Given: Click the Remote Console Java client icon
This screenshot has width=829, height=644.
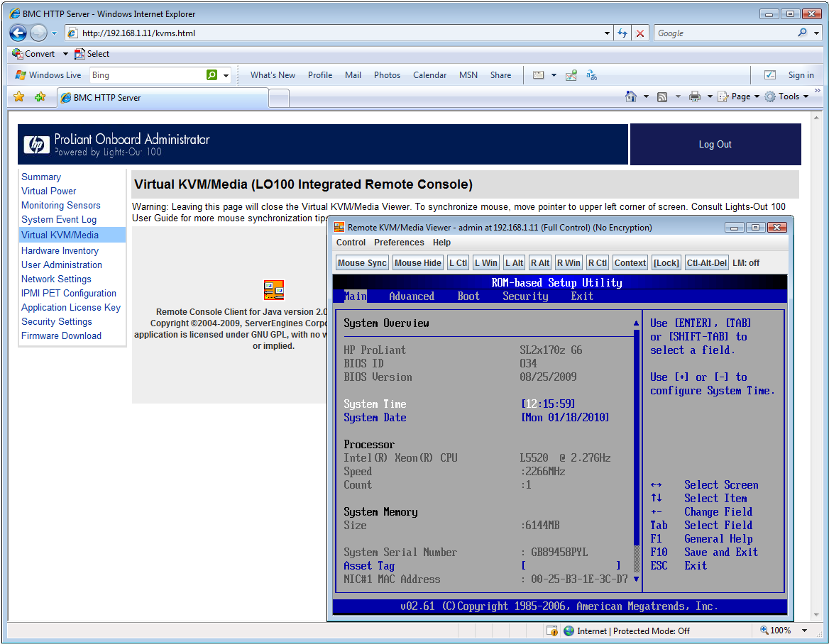Looking at the screenshot, I should [274, 290].
